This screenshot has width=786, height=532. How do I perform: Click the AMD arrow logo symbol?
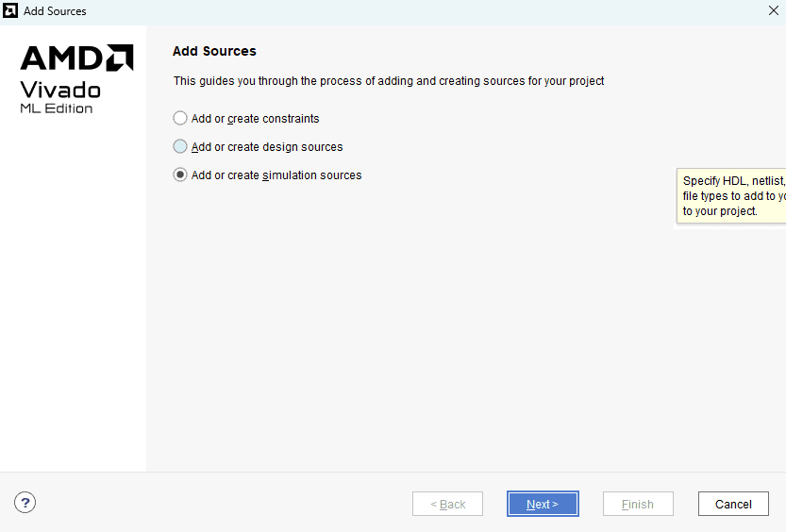pyautogui.click(x=120, y=58)
